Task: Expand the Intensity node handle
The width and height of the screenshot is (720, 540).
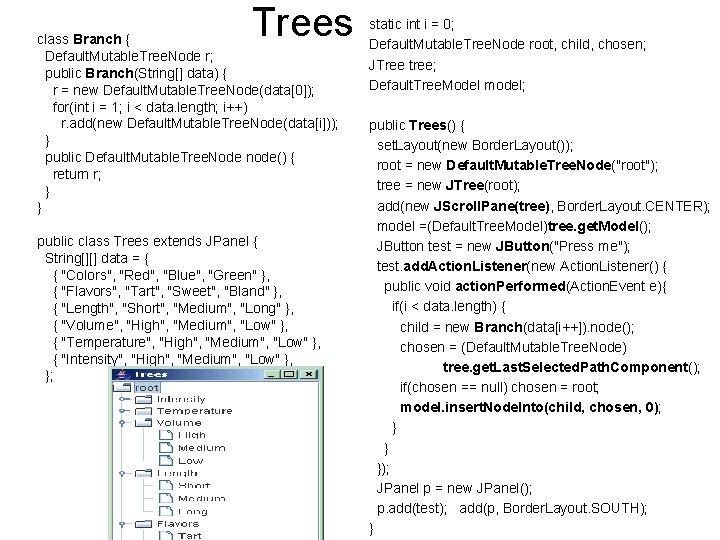Action: (122, 399)
